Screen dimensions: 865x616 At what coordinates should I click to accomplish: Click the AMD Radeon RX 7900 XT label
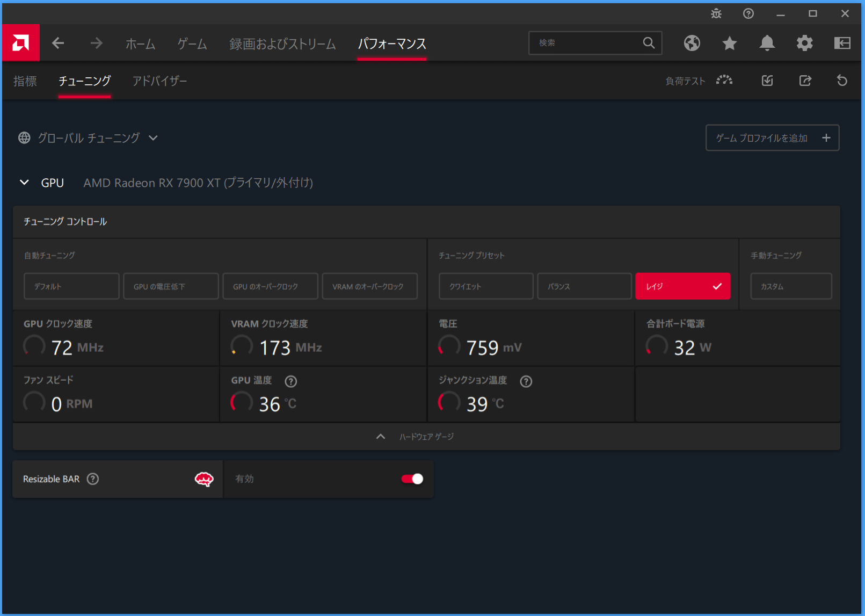tap(198, 183)
